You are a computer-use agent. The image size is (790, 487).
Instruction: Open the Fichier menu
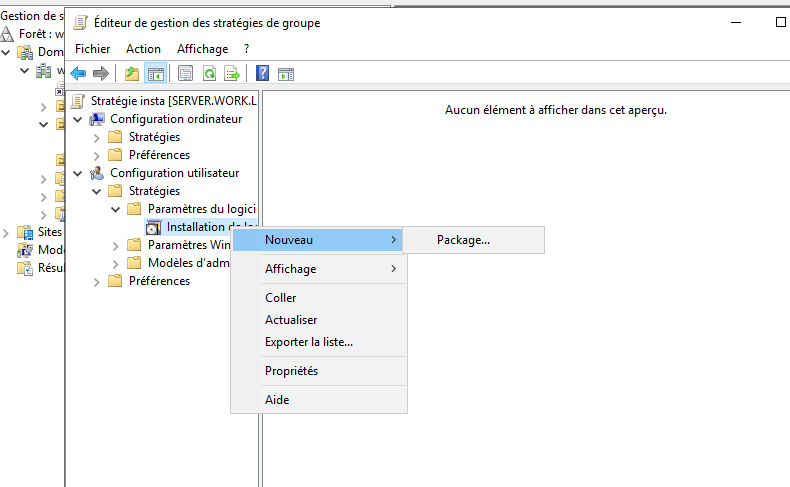pos(92,48)
